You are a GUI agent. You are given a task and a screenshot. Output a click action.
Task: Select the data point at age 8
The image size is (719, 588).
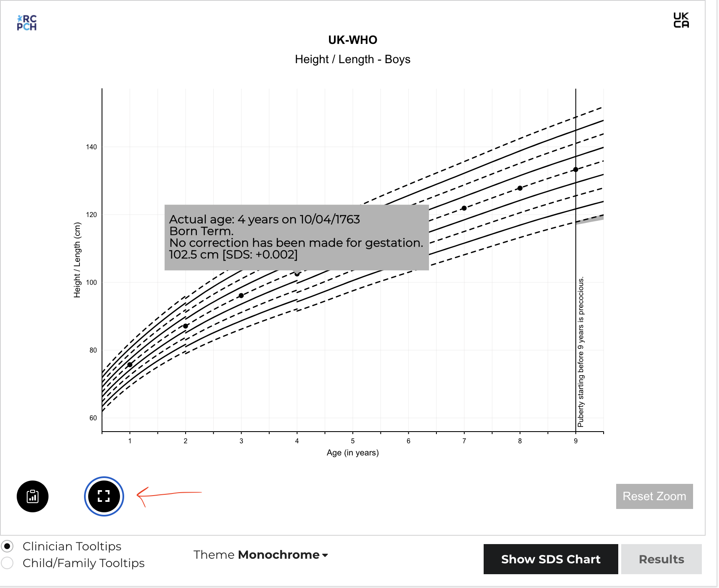coord(520,188)
